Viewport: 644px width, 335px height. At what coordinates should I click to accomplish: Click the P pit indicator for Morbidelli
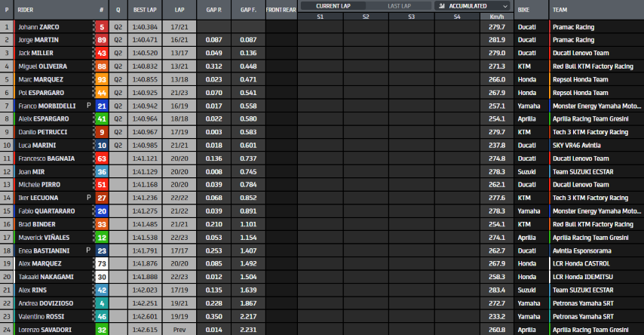click(89, 106)
